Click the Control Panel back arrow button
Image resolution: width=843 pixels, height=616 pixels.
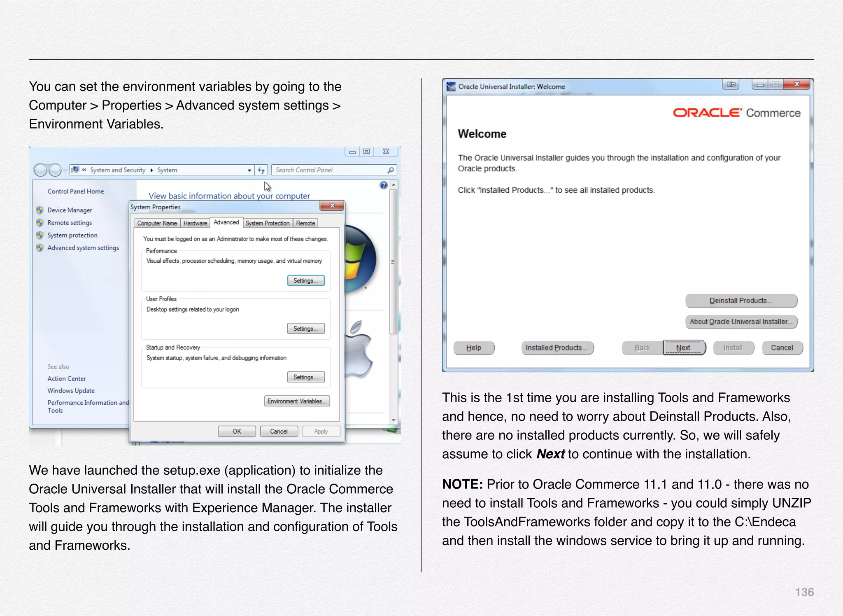40,170
